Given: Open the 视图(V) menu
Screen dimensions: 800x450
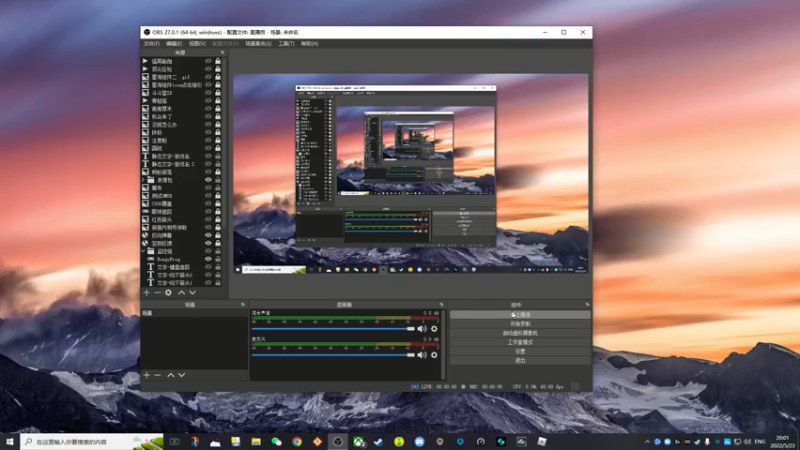Looking at the screenshot, I should (x=197, y=44).
